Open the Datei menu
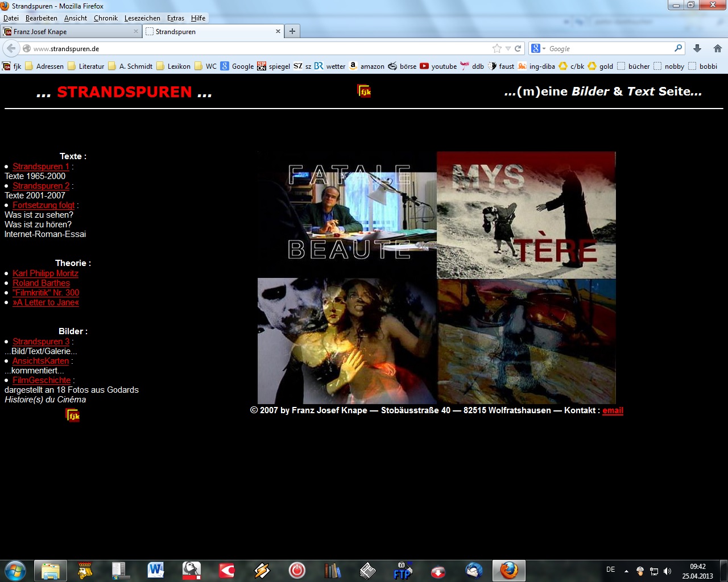This screenshot has height=582, width=728. click(11, 18)
